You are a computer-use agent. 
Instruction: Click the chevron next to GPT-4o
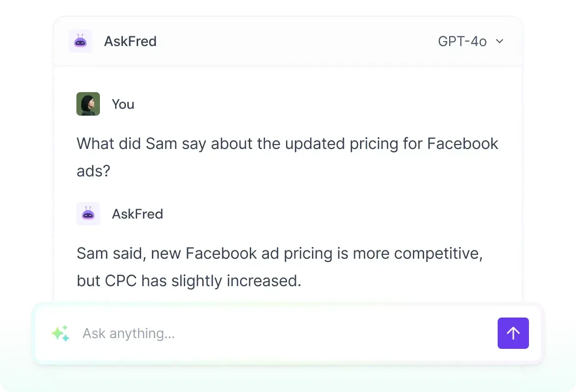tap(499, 41)
